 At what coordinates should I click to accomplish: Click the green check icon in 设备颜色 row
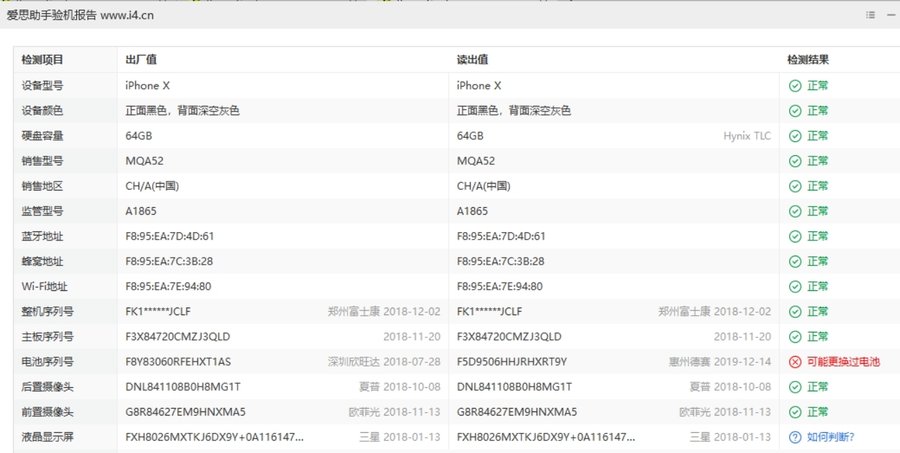pyautogui.click(x=795, y=111)
